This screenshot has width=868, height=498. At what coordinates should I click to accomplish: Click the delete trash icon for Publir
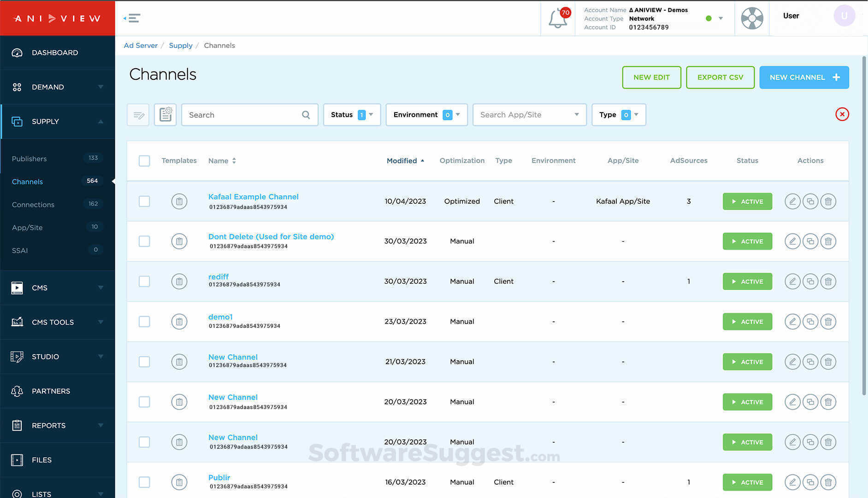pos(828,482)
